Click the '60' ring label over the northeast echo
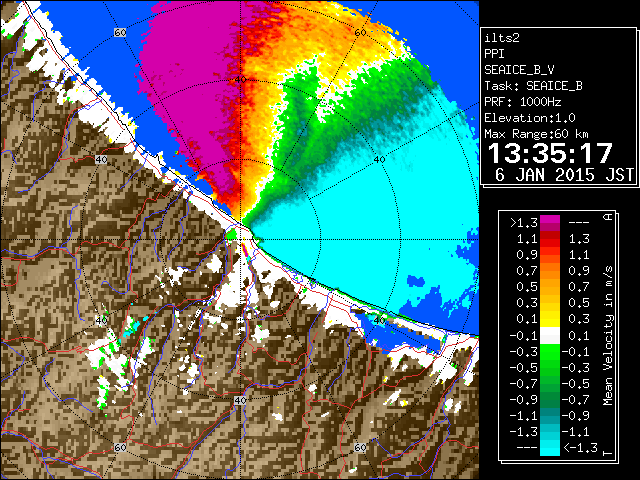 pos(360,33)
